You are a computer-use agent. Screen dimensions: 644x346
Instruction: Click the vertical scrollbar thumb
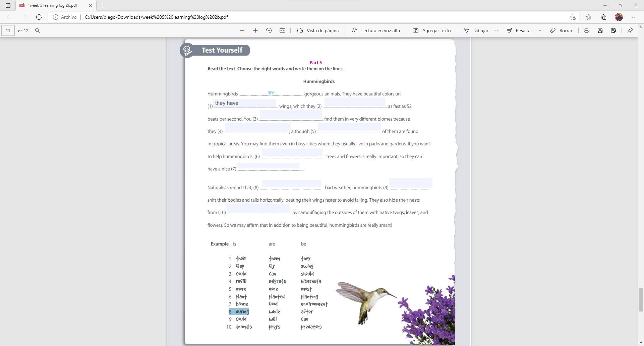pyautogui.click(x=641, y=299)
